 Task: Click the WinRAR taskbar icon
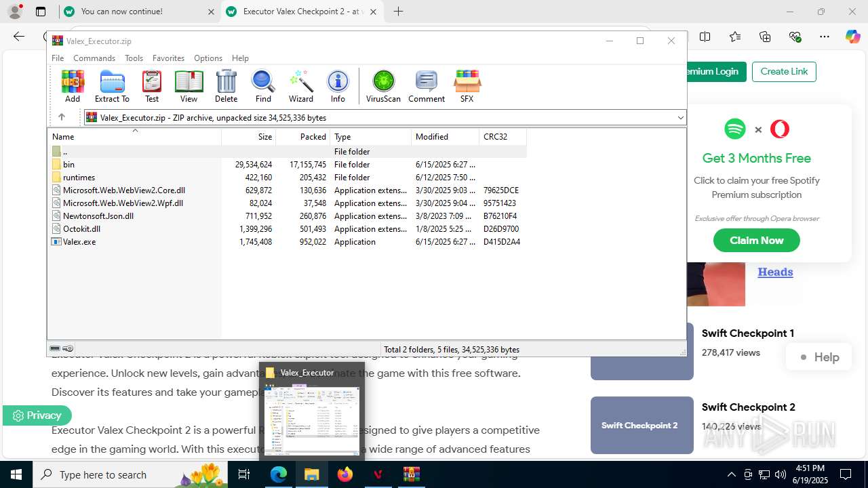tap(412, 474)
